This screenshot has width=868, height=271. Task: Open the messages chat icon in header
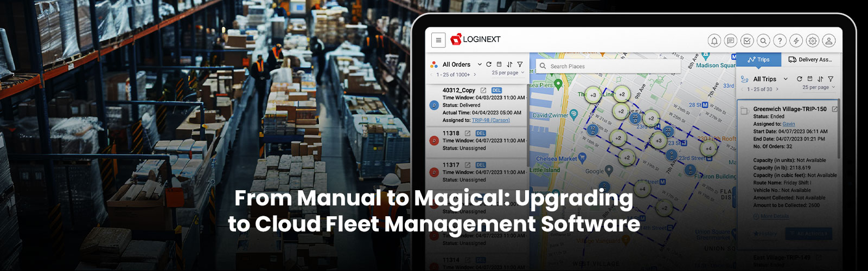[x=731, y=41]
